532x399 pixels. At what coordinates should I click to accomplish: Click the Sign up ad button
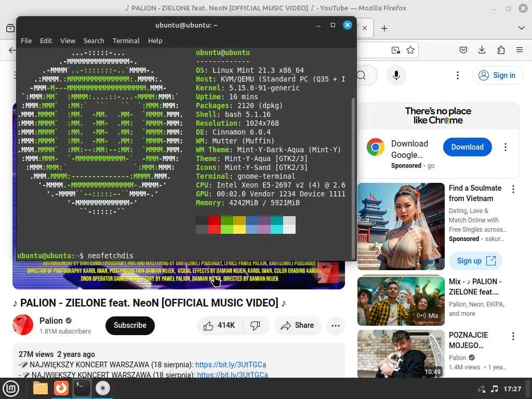(476, 261)
